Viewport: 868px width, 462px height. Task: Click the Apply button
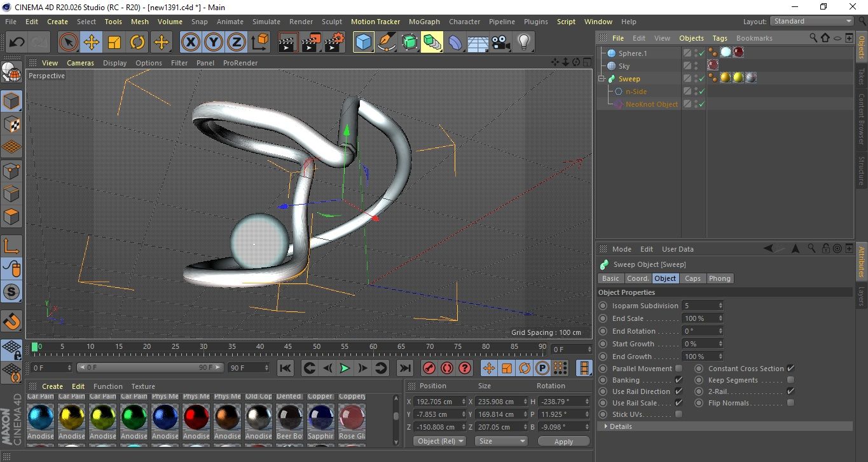[563, 441]
